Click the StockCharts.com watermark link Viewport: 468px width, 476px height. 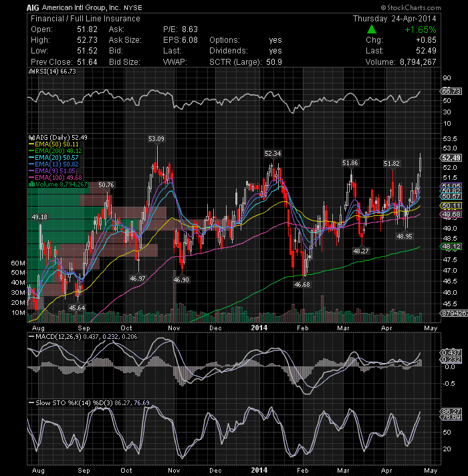(x=411, y=7)
